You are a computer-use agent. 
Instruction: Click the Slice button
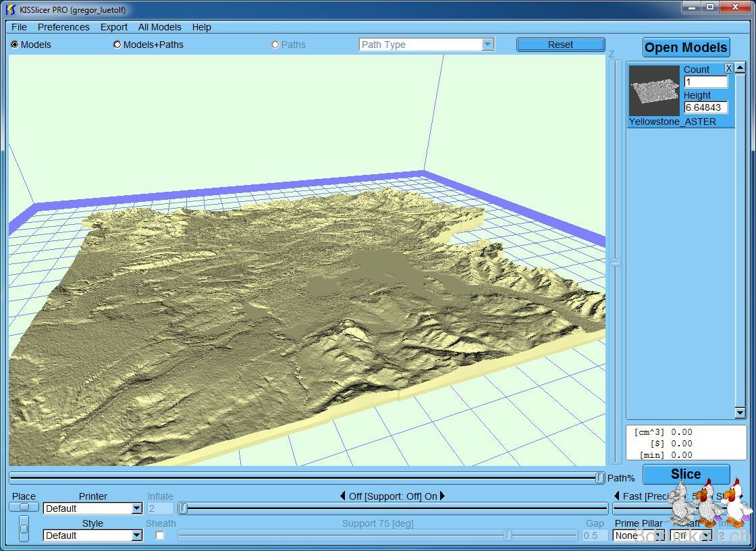[686, 474]
